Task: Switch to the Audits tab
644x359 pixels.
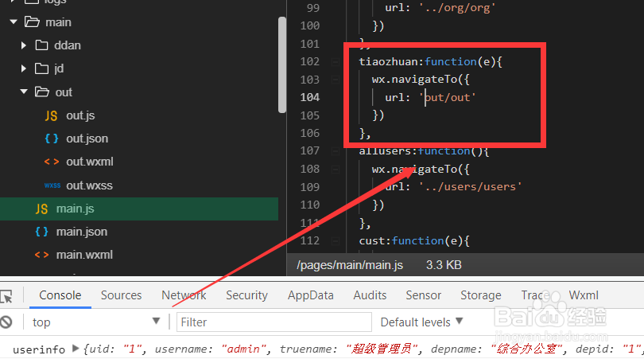Action: [x=370, y=295]
